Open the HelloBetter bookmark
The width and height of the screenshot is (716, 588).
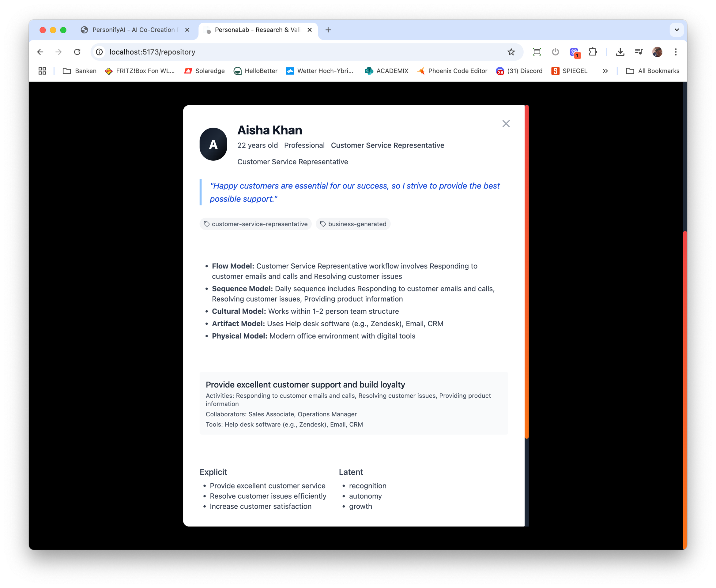255,71
